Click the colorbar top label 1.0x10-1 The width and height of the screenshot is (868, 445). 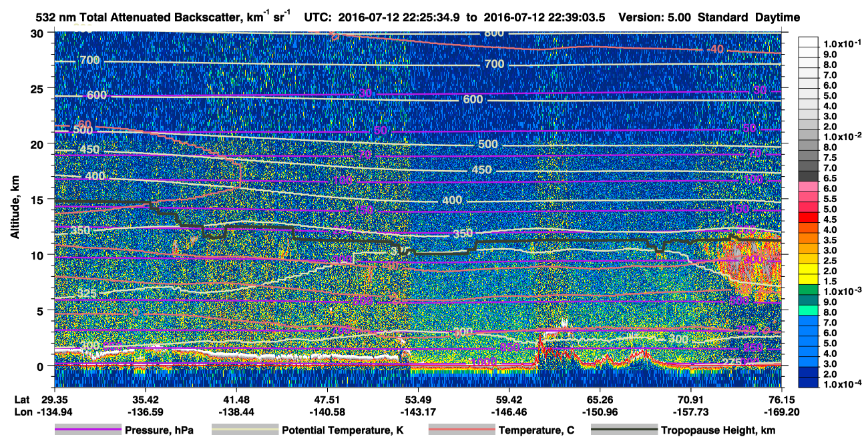click(x=842, y=43)
